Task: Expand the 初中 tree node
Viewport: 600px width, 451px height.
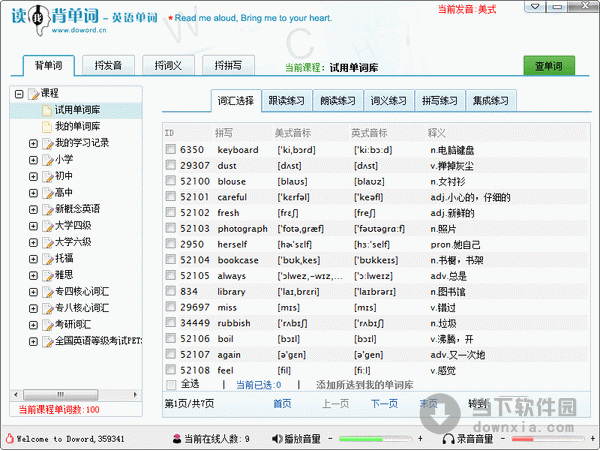Action: tap(33, 176)
